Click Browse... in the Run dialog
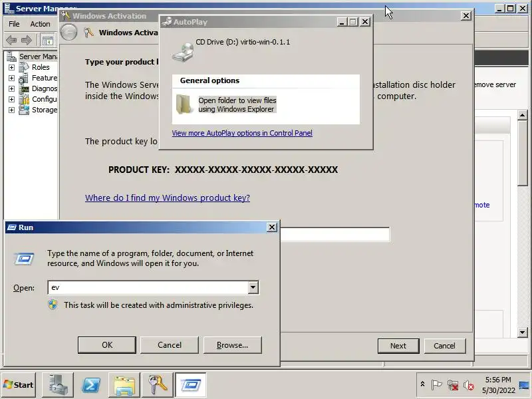This screenshot has width=532, height=399. click(232, 345)
